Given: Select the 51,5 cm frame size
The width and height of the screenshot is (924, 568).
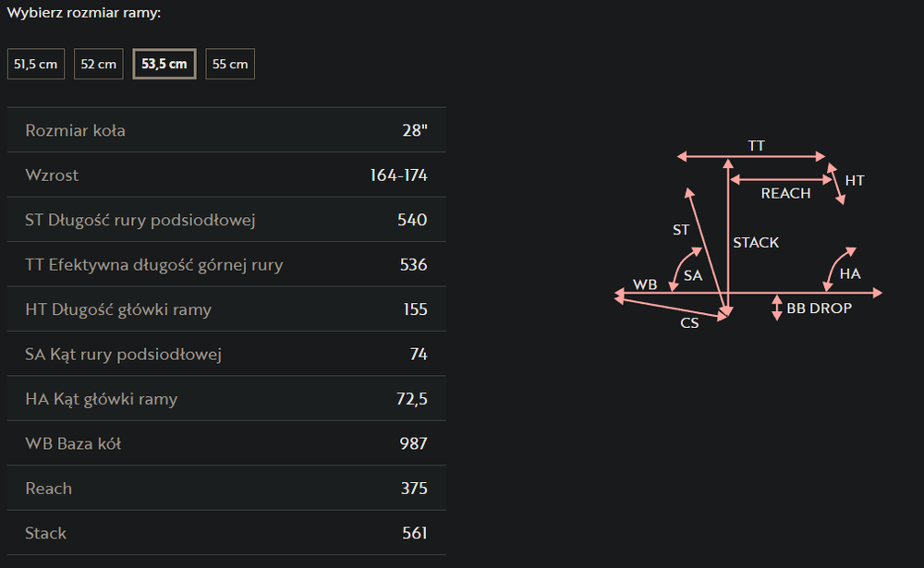Looking at the screenshot, I should point(36,64).
